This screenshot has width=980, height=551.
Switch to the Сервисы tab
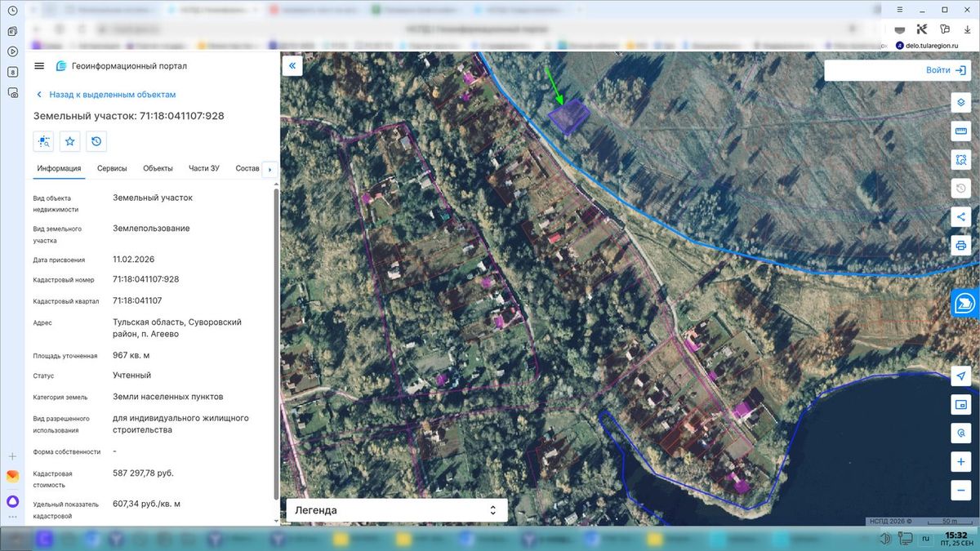coord(112,168)
